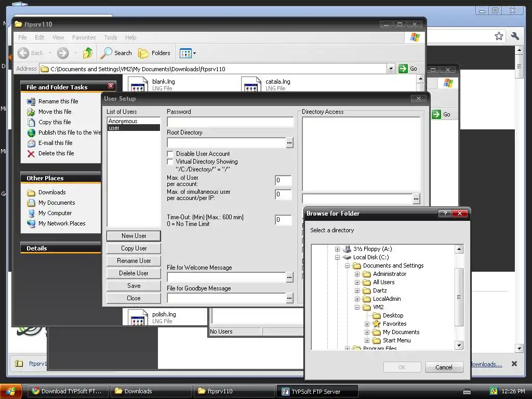Viewport: 532px width, 399px height.
Task: Open the Favorites menu
Action: point(84,37)
